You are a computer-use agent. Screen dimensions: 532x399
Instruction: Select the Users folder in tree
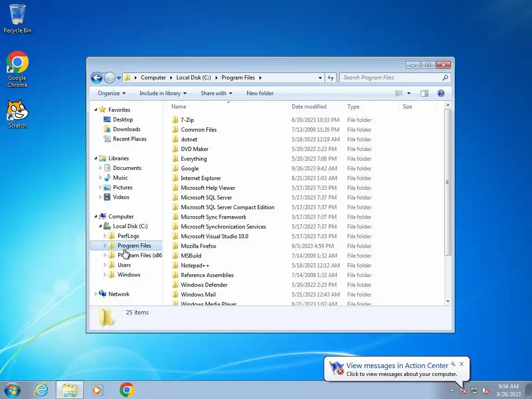[124, 265]
